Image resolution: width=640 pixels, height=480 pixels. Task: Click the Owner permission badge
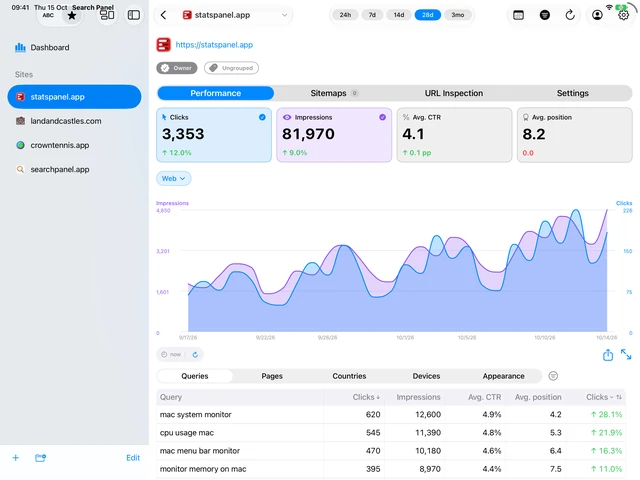point(177,68)
